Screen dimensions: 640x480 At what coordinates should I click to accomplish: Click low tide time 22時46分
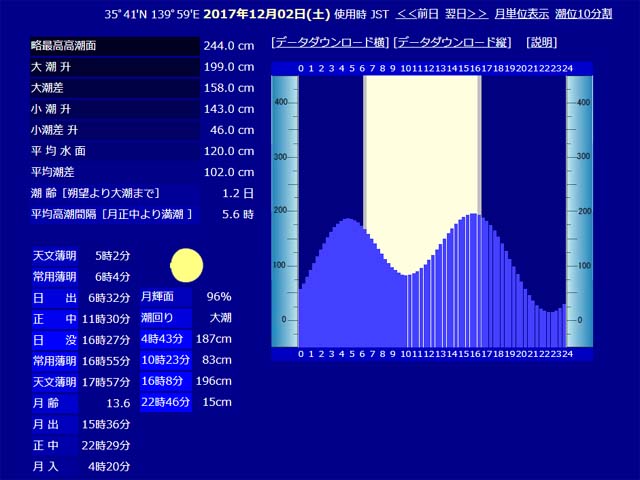[166, 402]
